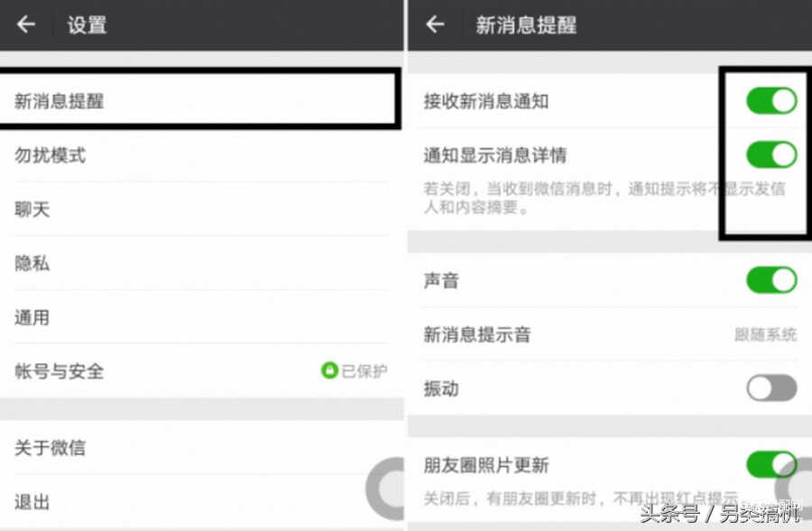Turn off 通知显示消息详情 toggle
This screenshot has width=812, height=531.
coord(771,154)
